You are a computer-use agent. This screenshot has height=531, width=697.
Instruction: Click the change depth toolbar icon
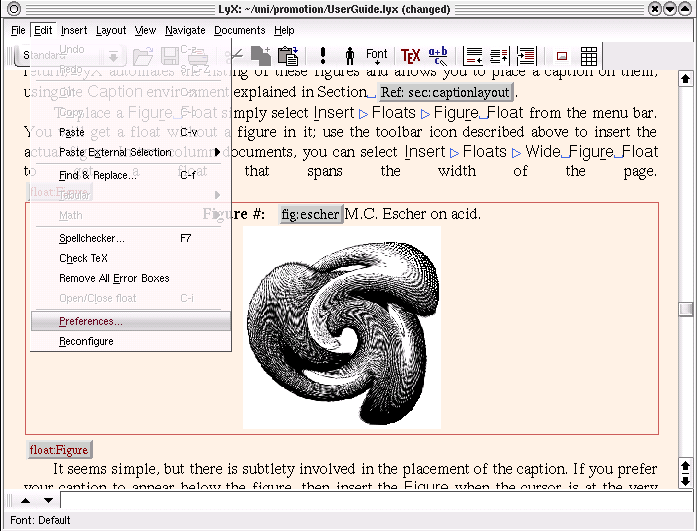(527, 56)
